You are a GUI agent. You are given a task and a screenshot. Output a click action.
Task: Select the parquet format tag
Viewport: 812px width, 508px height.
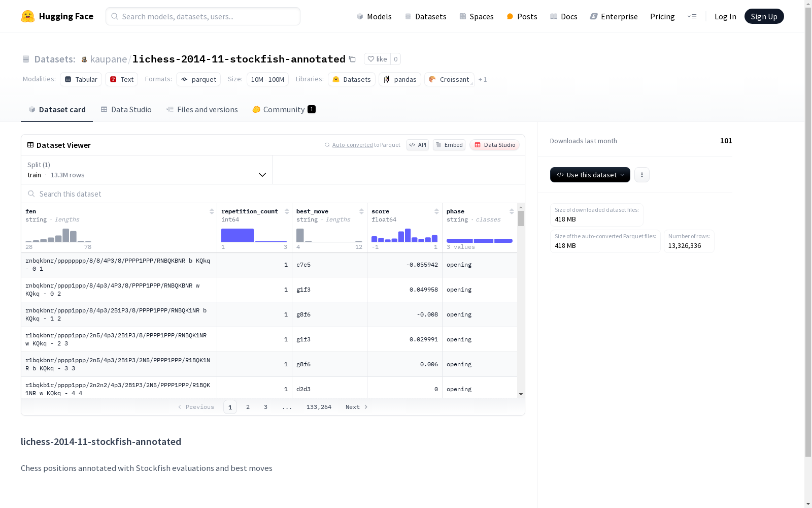click(x=198, y=79)
